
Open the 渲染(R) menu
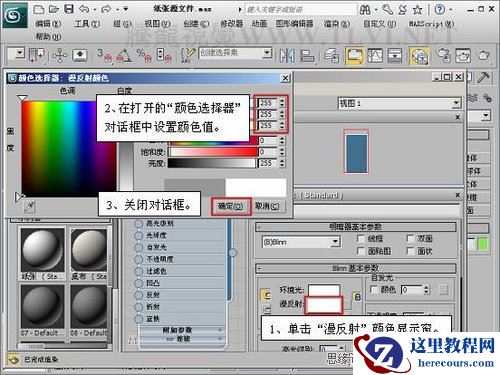[x=337, y=24]
